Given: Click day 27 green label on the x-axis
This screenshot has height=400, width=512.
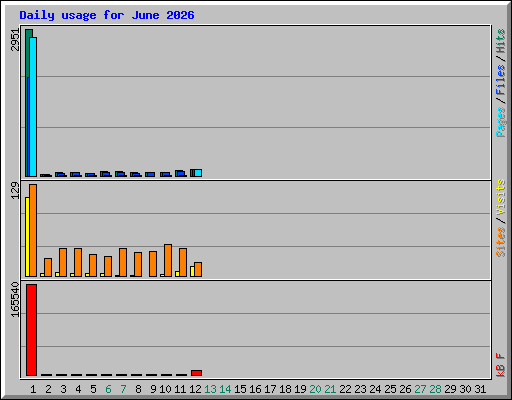Looking at the screenshot, I should 420,389.
